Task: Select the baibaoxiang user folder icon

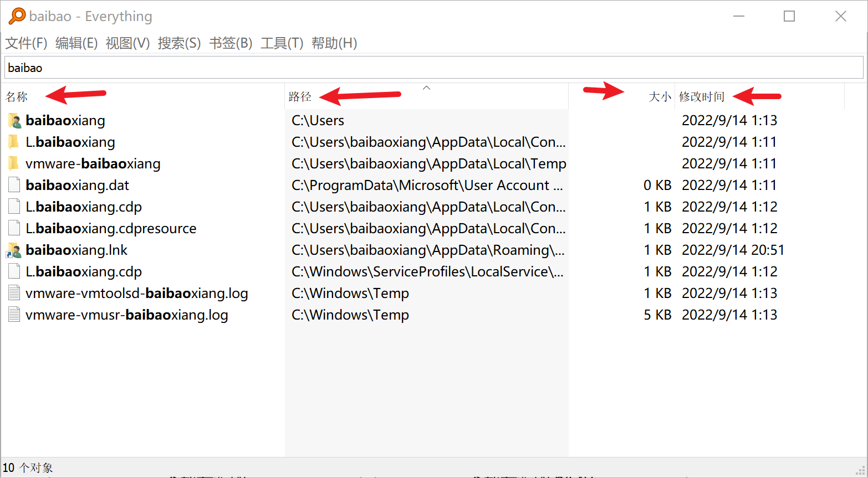Action: pyautogui.click(x=15, y=121)
